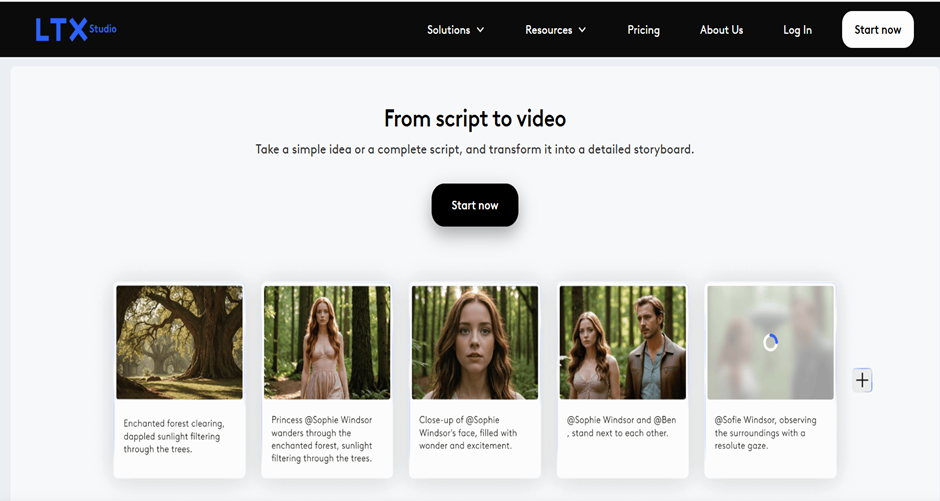Click the Log In link
This screenshot has height=501, width=940.
click(x=797, y=30)
